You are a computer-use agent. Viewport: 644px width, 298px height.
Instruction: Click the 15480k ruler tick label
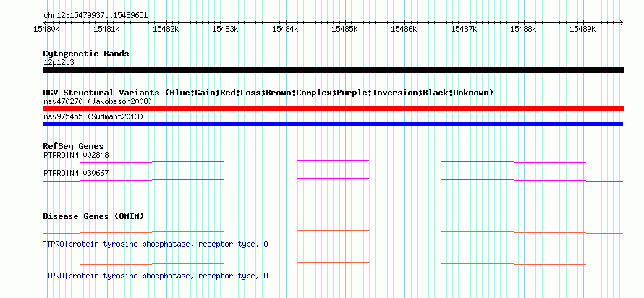(47, 29)
